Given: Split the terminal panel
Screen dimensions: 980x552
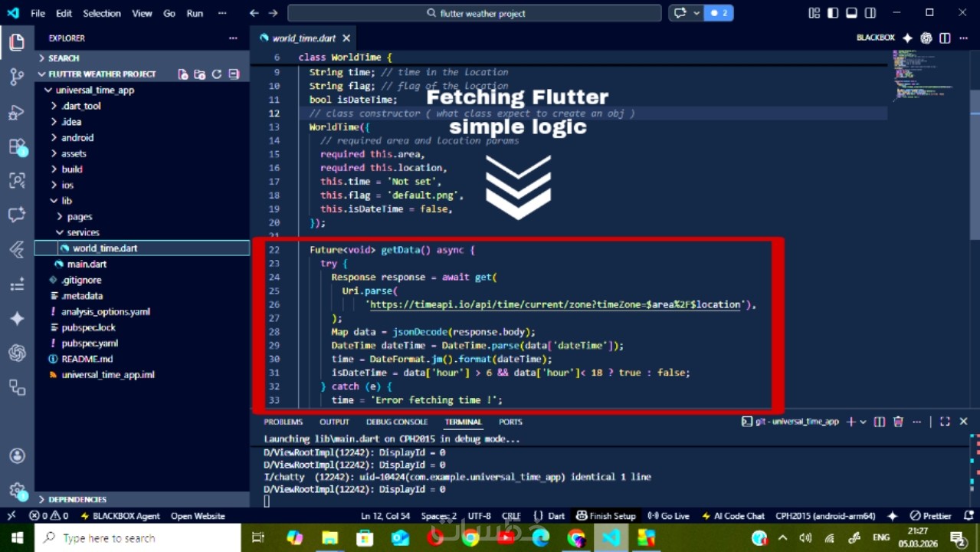Looking at the screenshot, I should click(880, 422).
